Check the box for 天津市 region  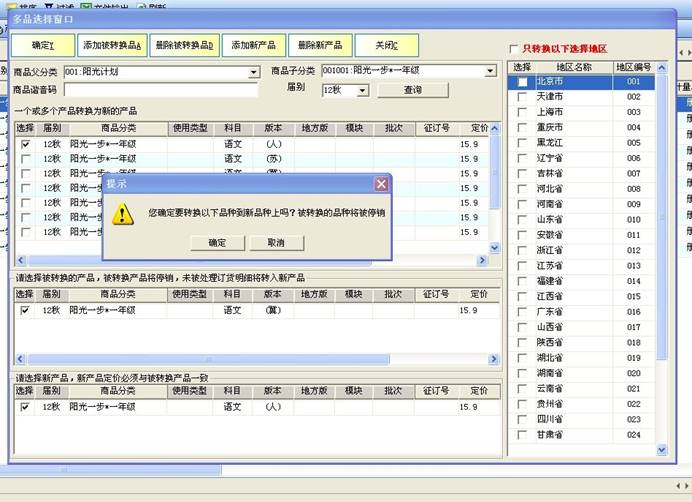click(521, 97)
